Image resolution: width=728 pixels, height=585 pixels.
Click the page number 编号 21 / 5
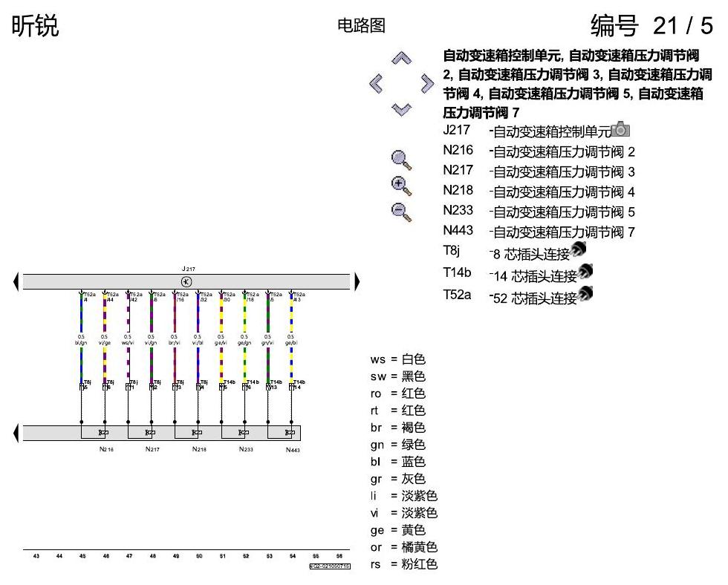[x=652, y=25]
